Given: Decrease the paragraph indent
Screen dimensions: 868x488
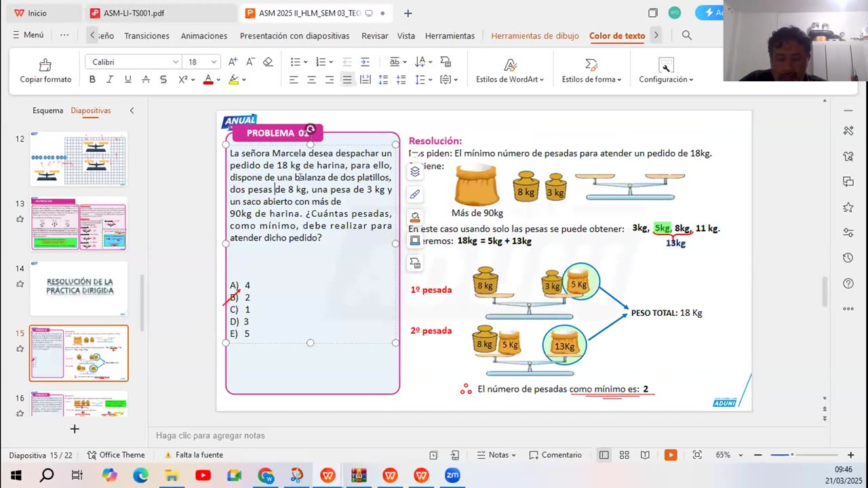Looking at the screenshot, I should 347,62.
